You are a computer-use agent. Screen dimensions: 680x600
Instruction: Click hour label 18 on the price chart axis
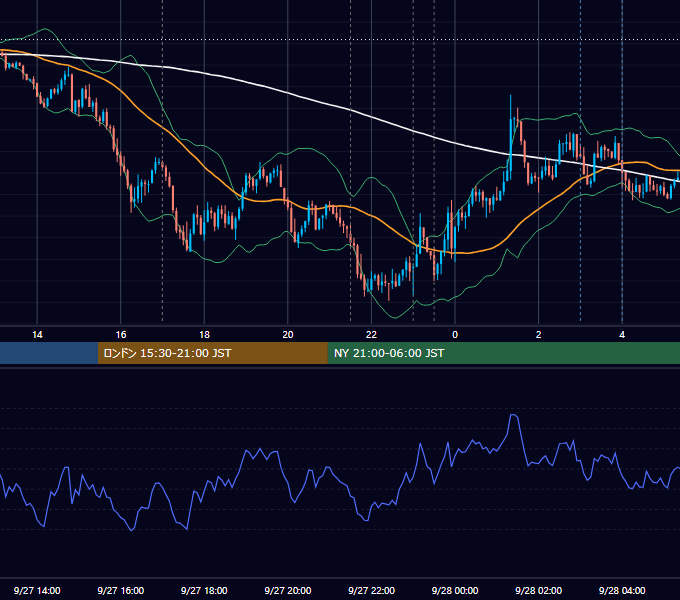point(204,335)
